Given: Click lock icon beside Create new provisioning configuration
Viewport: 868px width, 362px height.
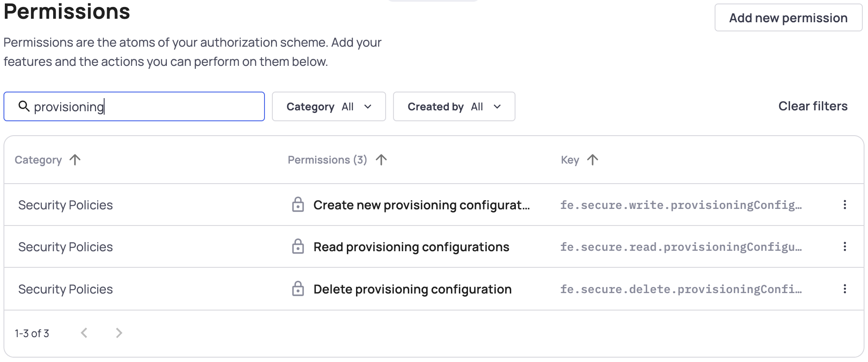Looking at the screenshot, I should click(x=298, y=205).
